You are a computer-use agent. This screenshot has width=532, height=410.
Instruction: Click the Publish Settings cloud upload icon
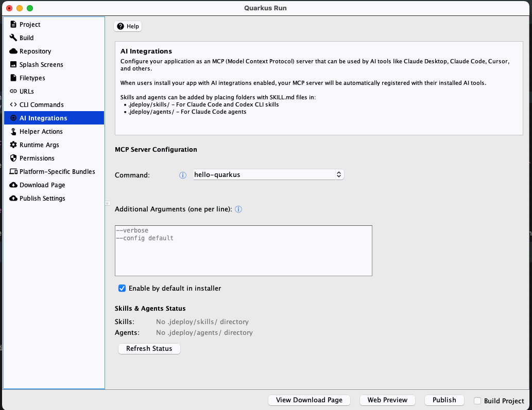click(13, 198)
